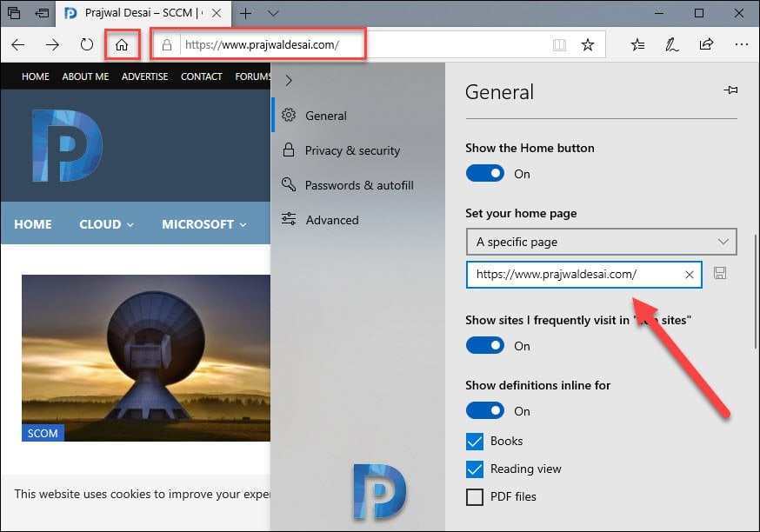
Task: Toggle Show definitions inline switch
Action: (484, 411)
